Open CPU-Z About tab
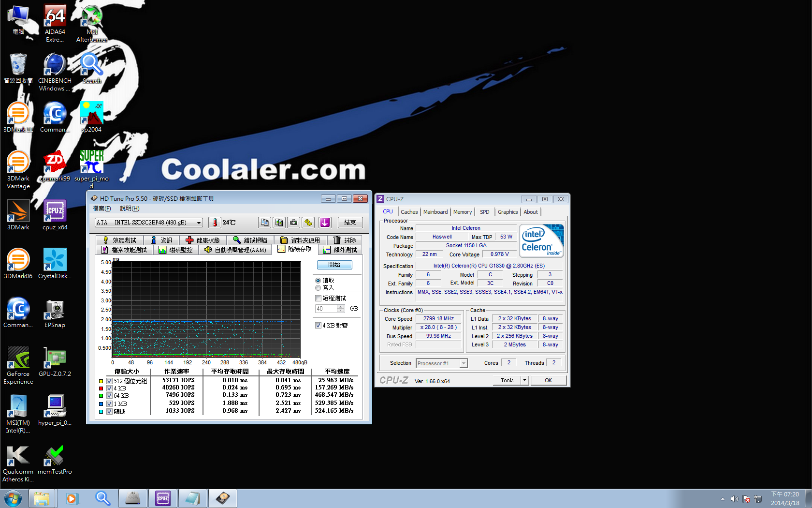 (531, 212)
